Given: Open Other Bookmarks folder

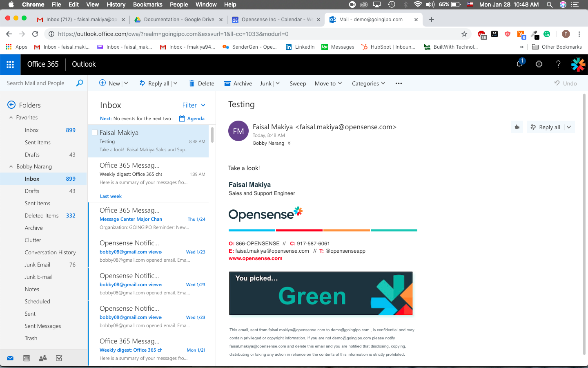Looking at the screenshot, I should tap(557, 47).
